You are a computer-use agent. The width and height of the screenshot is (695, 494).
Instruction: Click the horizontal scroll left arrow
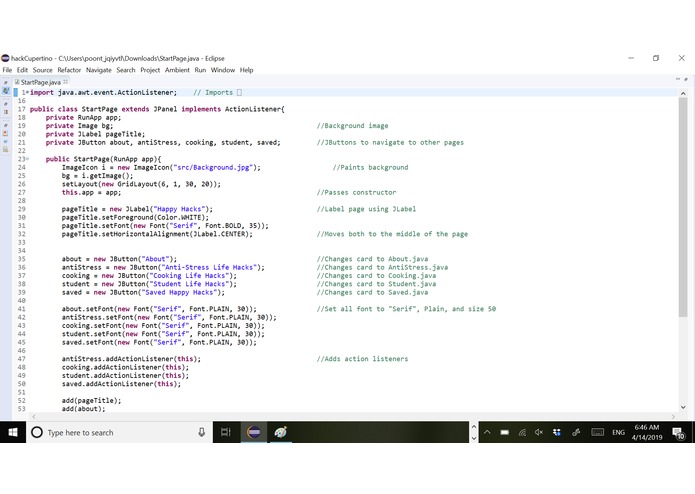pos(34,416)
